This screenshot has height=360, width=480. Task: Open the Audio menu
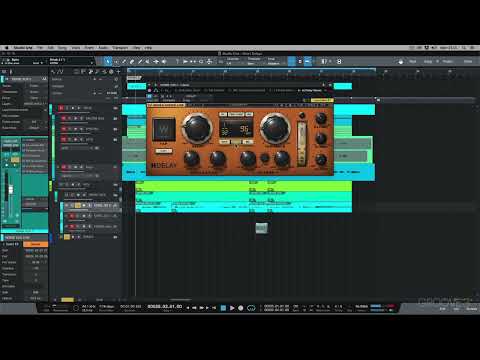pos(103,48)
